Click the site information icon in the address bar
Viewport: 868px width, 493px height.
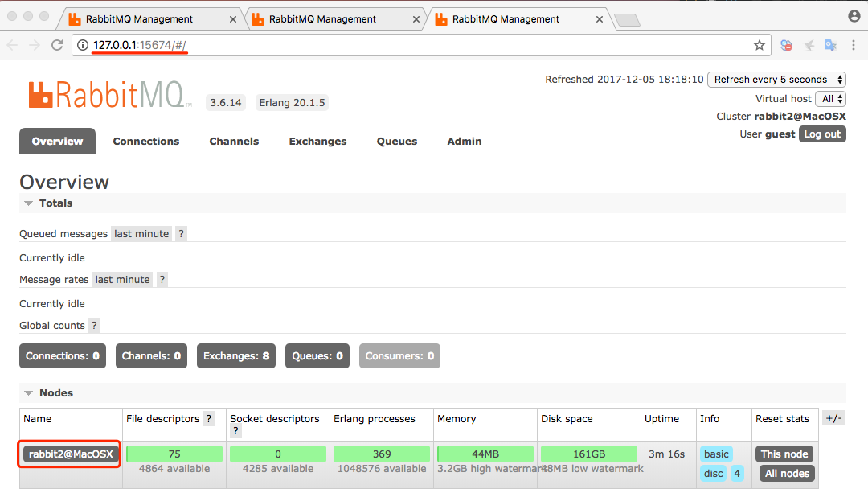83,45
